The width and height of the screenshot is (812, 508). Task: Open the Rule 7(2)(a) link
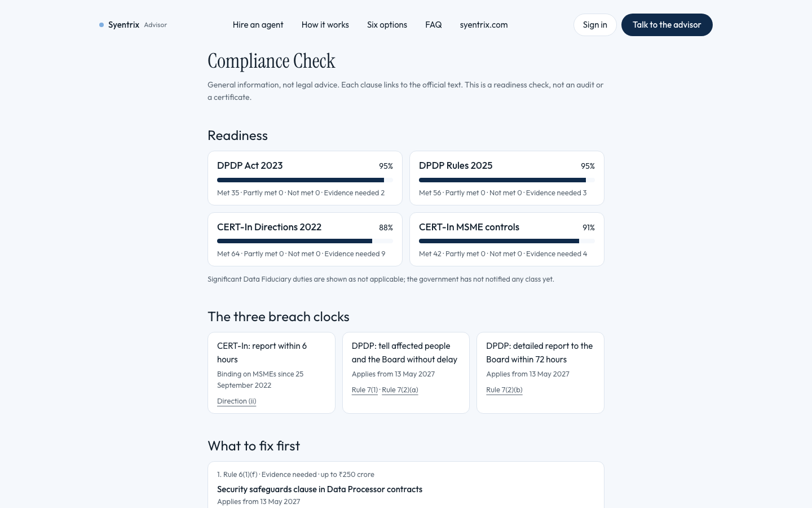(x=400, y=390)
